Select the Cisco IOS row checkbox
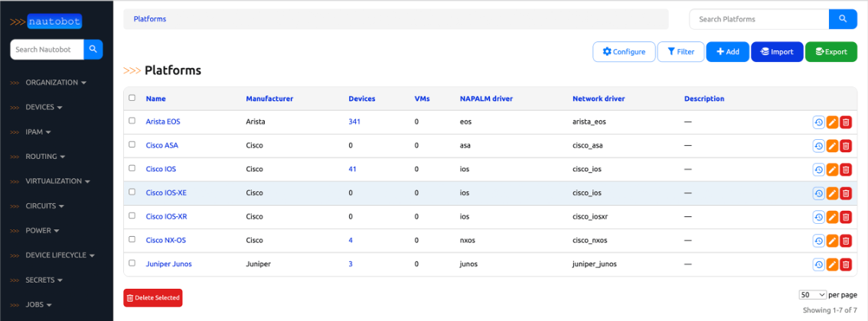The width and height of the screenshot is (868, 321). pyautogui.click(x=132, y=168)
